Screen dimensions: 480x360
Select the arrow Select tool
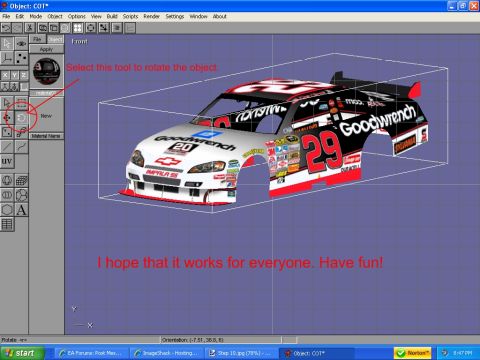pos(7,103)
